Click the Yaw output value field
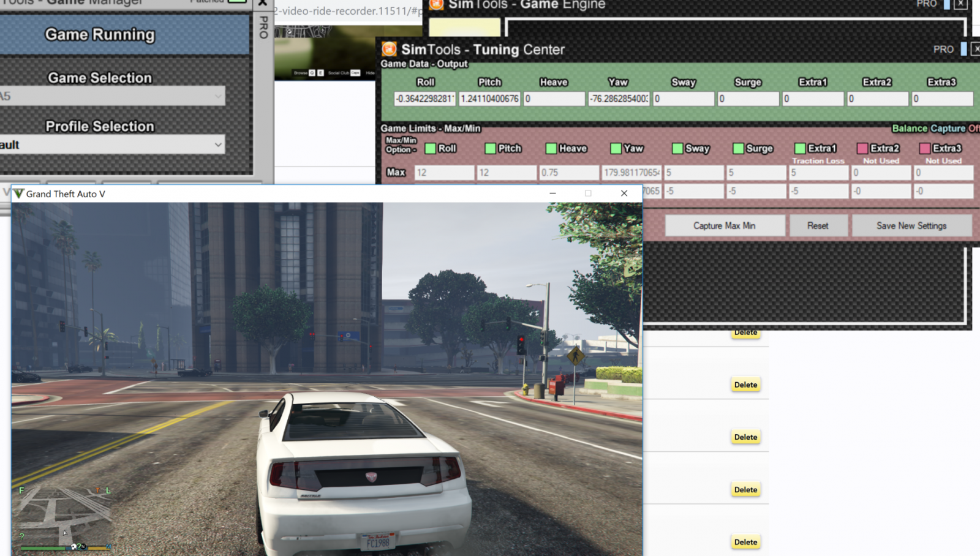 pyautogui.click(x=619, y=99)
